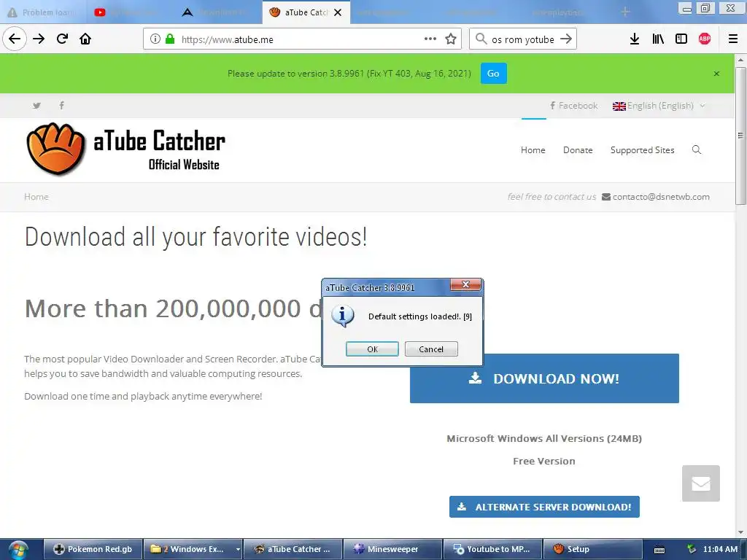Click the green secure-connection padlock
747x560 pixels.
tap(170, 39)
